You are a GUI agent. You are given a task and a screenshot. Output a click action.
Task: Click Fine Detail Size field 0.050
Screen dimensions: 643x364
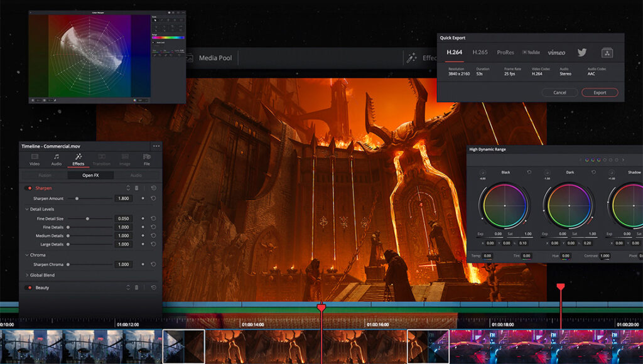[x=124, y=218]
